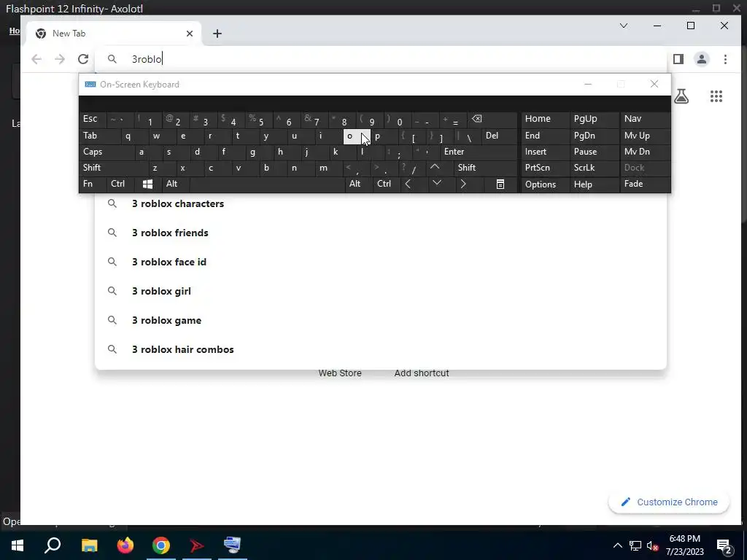Open Firefox from taskbar
The image size is (747, 560).
[x=125, y=545]
